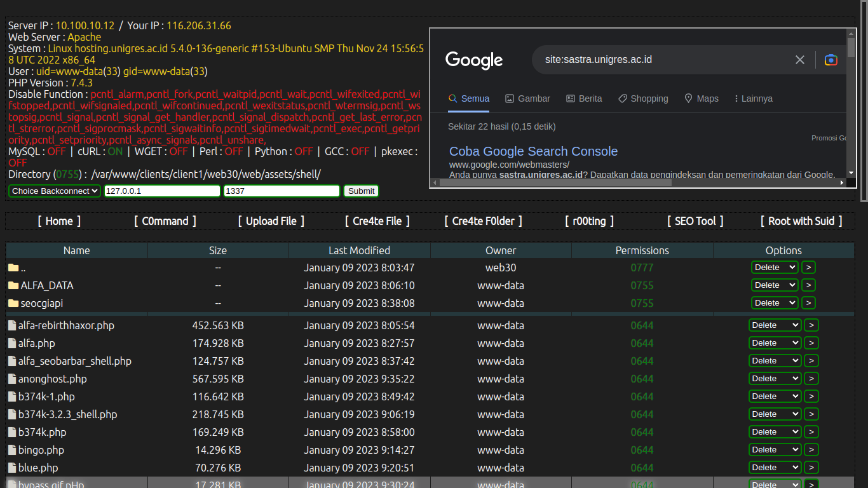Open the options dropdown for the parent directory row
This screenshot has height=488, width=868.
[x=775, y=268]
